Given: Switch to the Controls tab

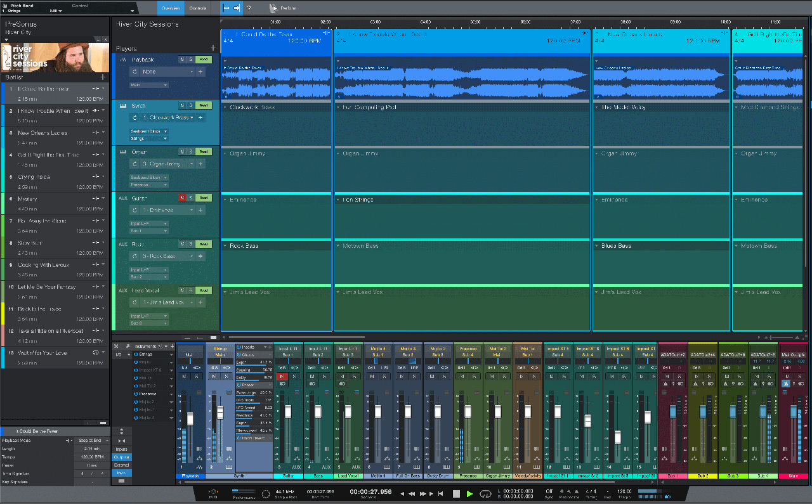Looking at the screenshot, I should click(198, 8).
